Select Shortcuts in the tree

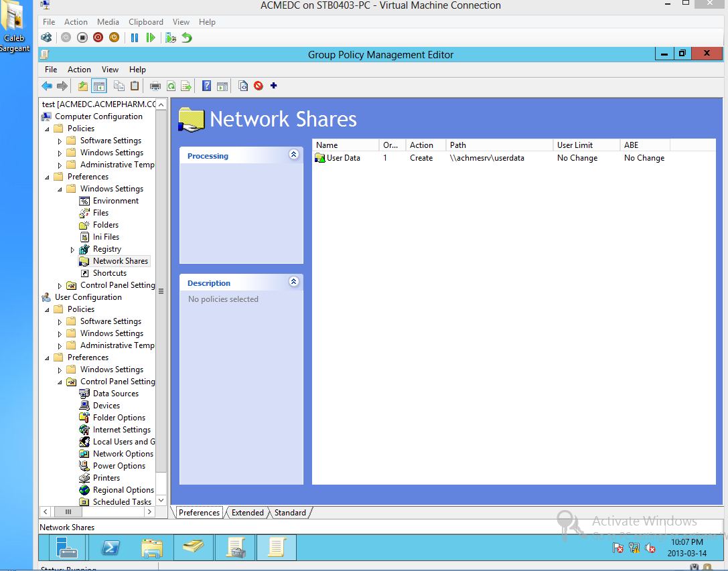coord(110,273)
